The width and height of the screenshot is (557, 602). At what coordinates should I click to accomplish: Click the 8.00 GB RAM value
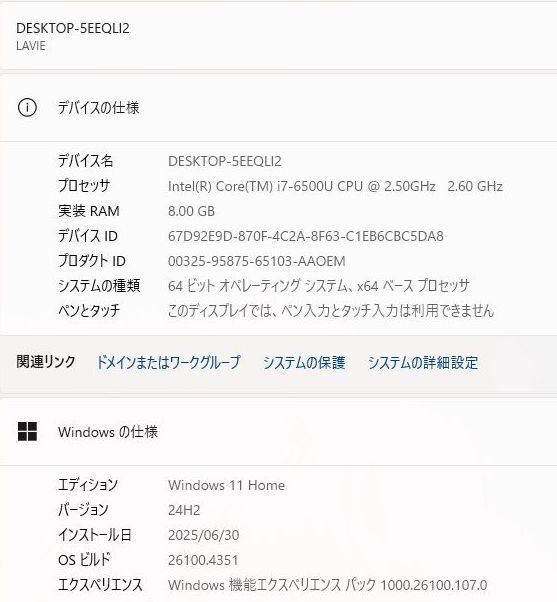191,211
